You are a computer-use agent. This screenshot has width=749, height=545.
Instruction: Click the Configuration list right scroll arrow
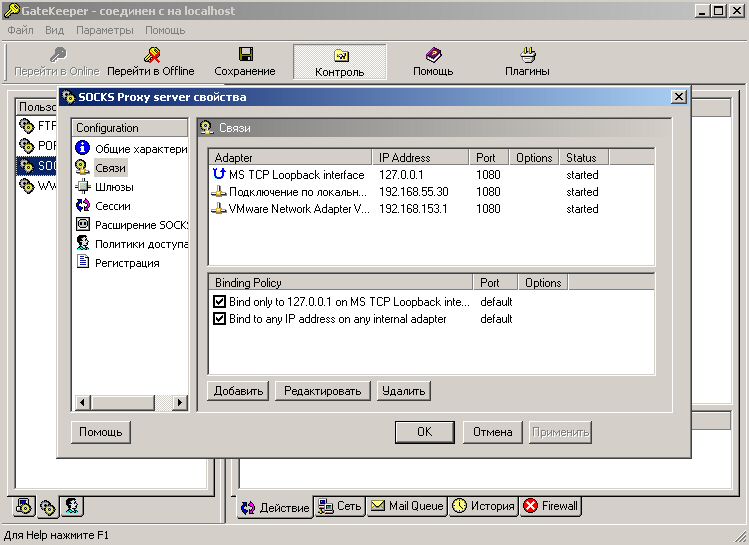(x=180, y=403)
